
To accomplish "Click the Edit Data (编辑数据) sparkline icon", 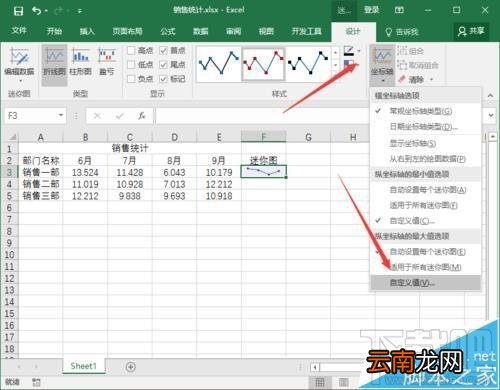I will tap(19, 57).
